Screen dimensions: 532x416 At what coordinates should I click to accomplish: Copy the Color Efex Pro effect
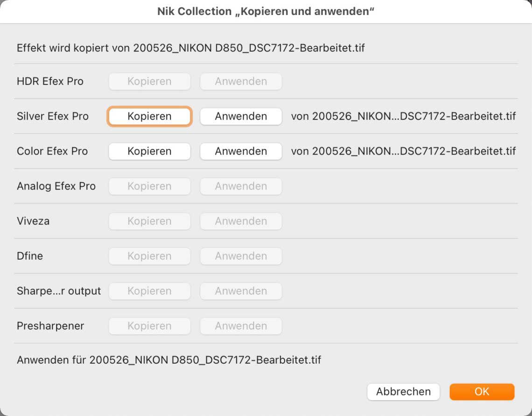[x=149, y=151]
